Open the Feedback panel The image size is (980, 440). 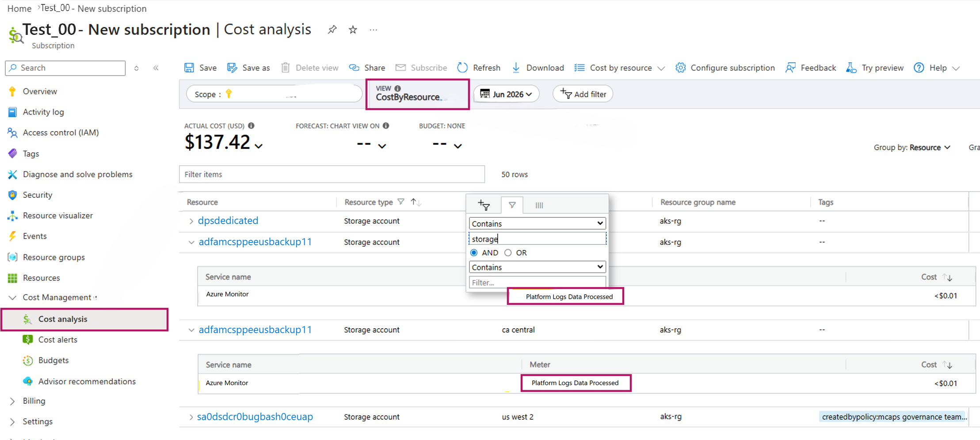click(811, 68)
